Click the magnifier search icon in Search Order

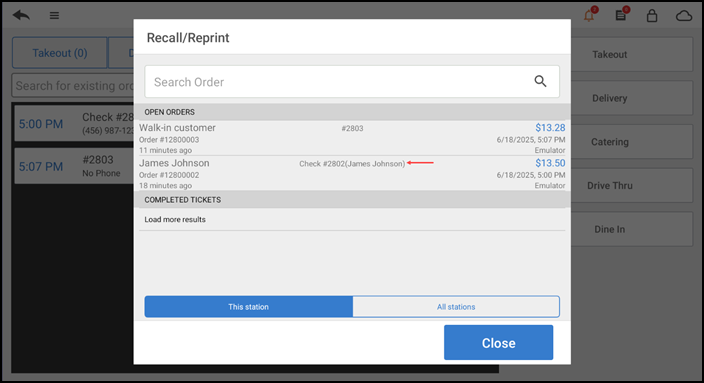click(x=540, y=81)
